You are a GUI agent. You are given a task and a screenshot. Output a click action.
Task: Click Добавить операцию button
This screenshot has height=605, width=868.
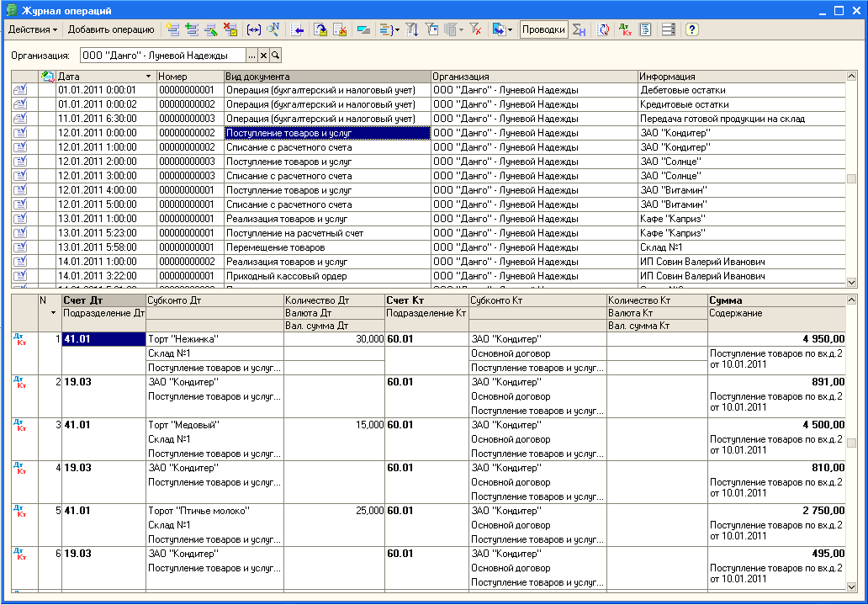click(111, 29)
